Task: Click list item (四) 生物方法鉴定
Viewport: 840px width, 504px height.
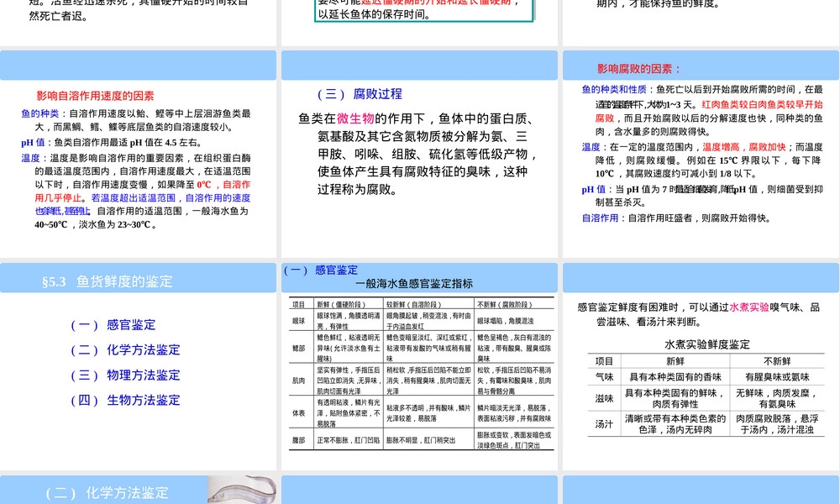Action: 125,401
